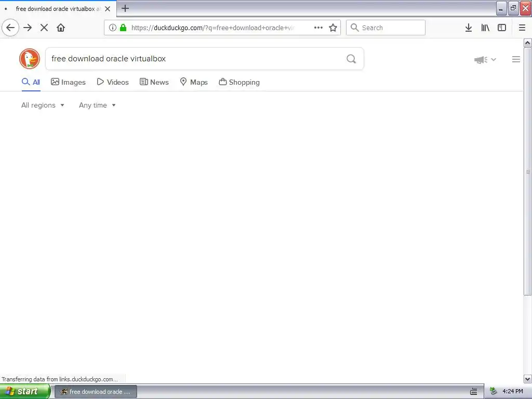This screenshot has width=532, height=399.
Task: Minimize the Firefox window
Action: pyautogui.click(x=501, y=8)
